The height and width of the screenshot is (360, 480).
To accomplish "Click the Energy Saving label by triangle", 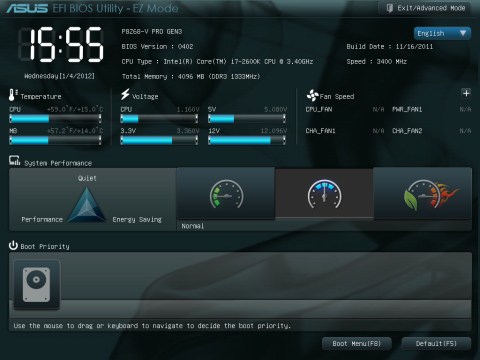I will click(x=137, y=219).
